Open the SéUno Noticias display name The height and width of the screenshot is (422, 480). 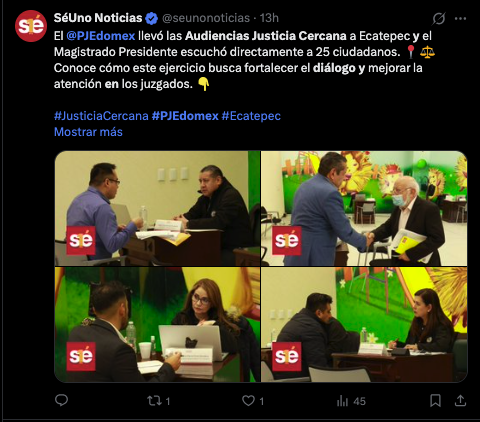98,18
